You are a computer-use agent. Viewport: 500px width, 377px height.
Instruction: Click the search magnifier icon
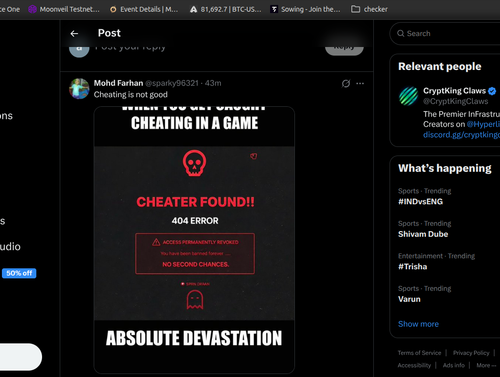click(x=400, y=33)
